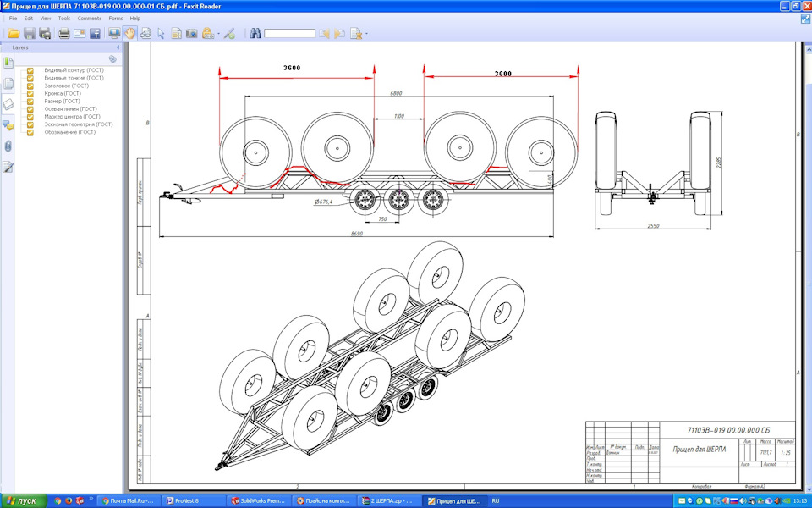
Task: Open the Layers side panel icon
Action: (x=8, y=104)
